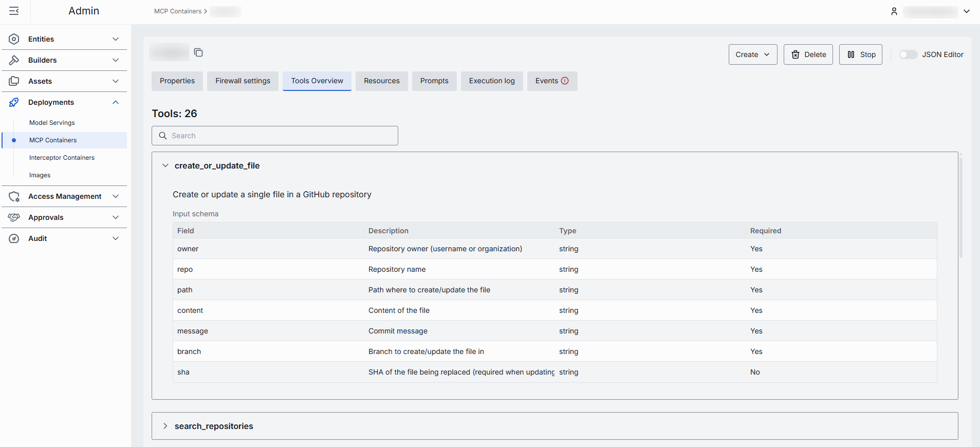Collapse the create_or_update_file tool section
This screenshot has width=980, height=447.
pyautogui.click(x=165, y=165)
